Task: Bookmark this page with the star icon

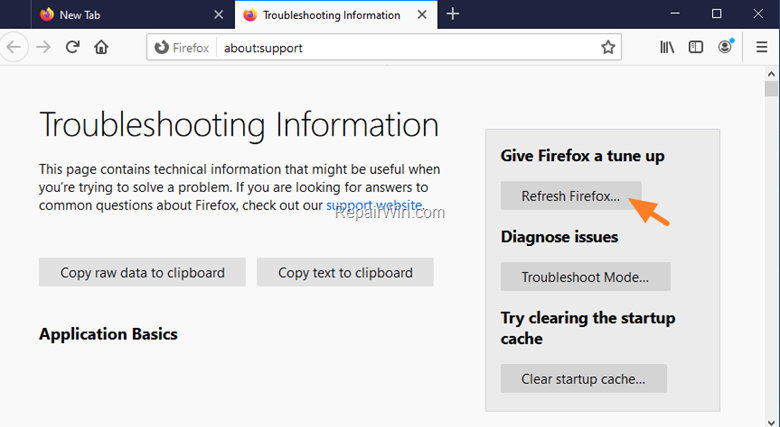Action: pos(608,48)
